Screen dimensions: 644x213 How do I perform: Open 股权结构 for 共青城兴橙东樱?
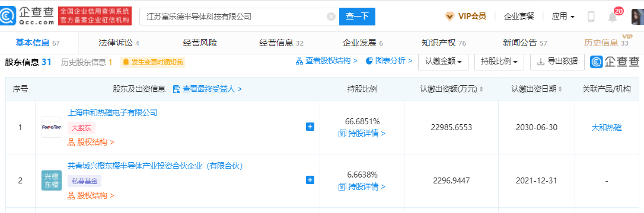(91, 196)
